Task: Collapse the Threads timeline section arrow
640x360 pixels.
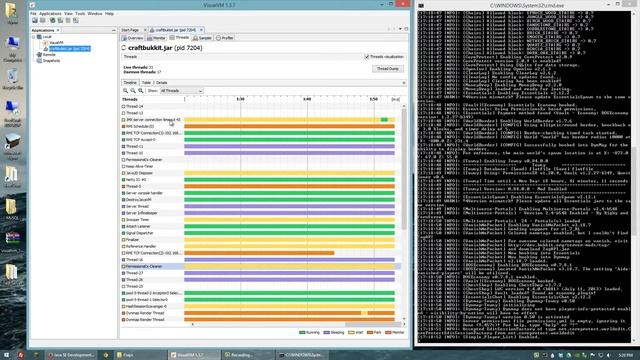Action: (404, 82)
